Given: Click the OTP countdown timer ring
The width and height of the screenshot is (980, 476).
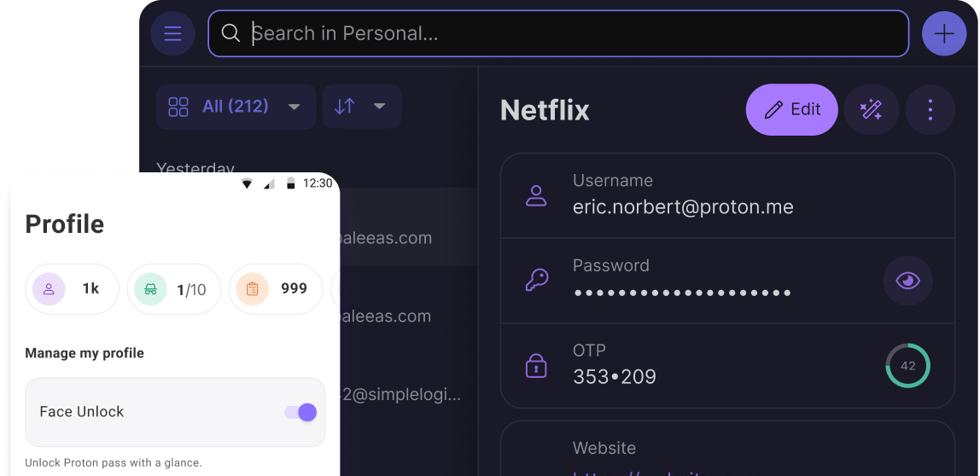Looking at the screenshot, I should (x=907, y=365).
